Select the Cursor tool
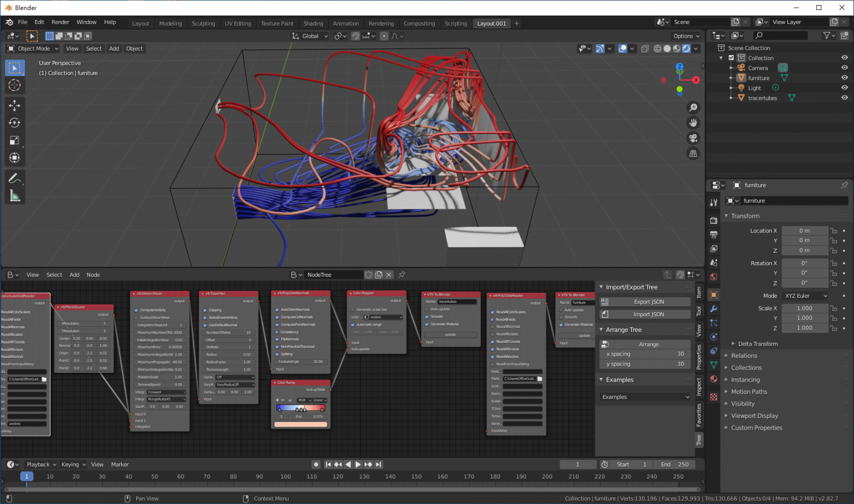 point(15,85)
